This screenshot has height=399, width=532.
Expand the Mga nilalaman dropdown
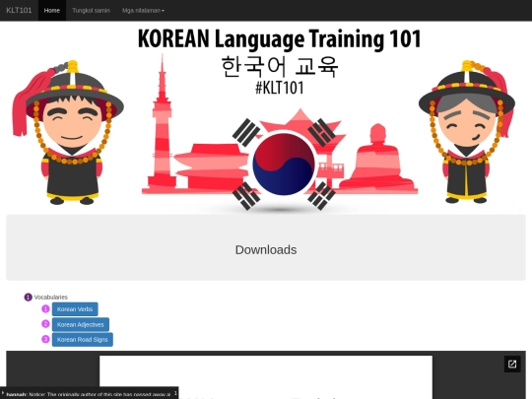tap(143, 11)
